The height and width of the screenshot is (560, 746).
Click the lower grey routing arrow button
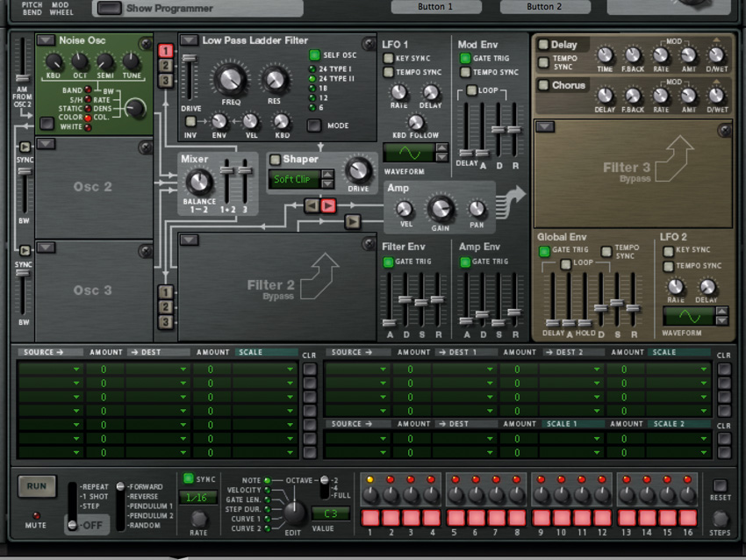[x=353, y=222]
